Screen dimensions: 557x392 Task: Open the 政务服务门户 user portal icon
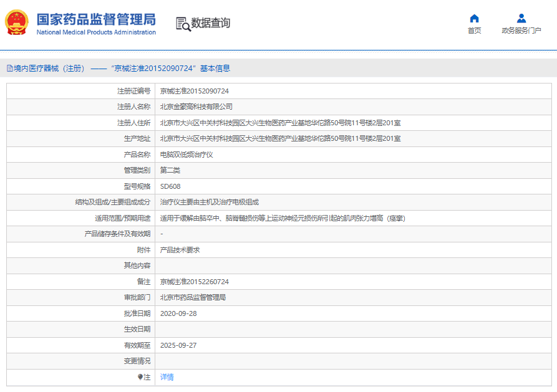521,18
